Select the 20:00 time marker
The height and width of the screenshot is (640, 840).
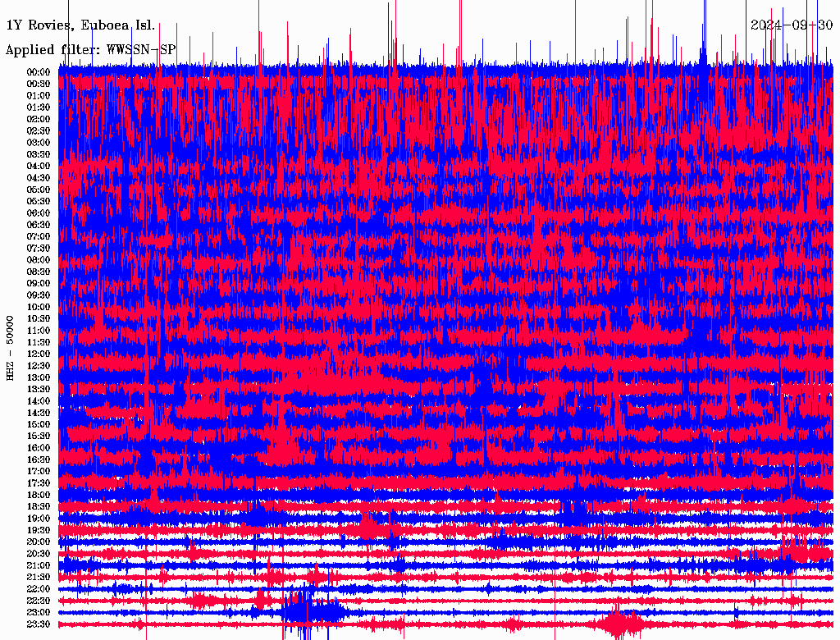click(39, 542)
